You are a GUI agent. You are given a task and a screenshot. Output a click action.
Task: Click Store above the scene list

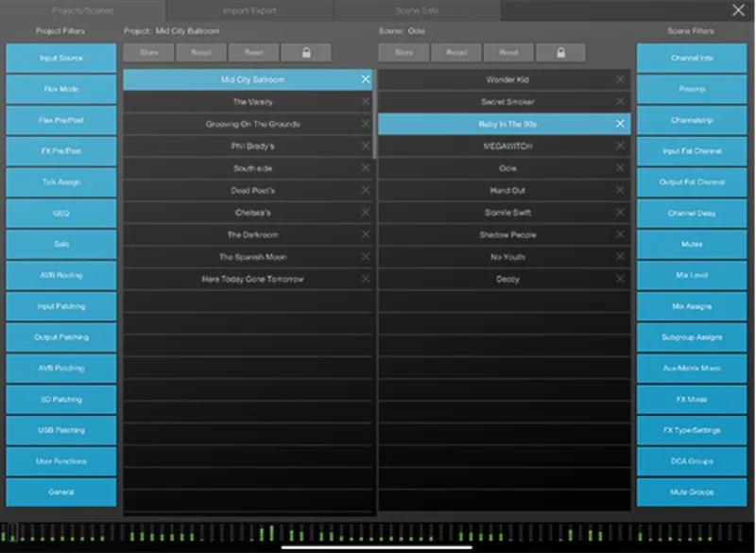pyautogui.click(x=404, y=53)
